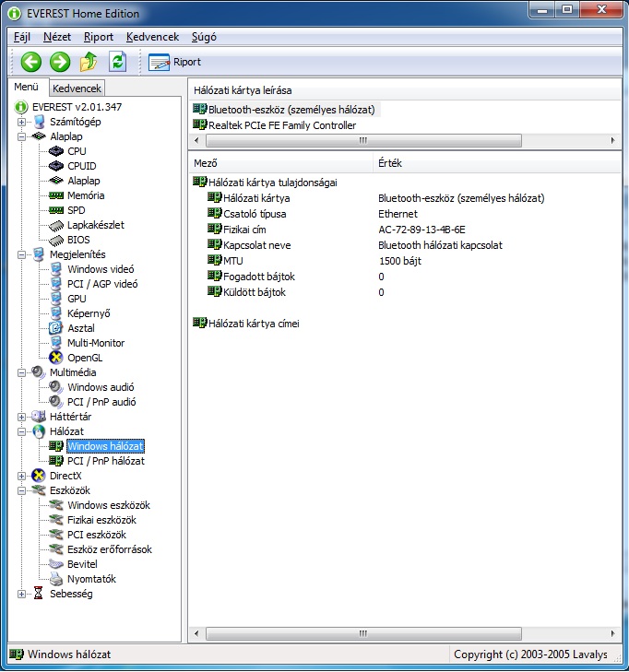629x672 pixels.
Task: Select PCI eszközök tree item
Action: tap(97, 535)
